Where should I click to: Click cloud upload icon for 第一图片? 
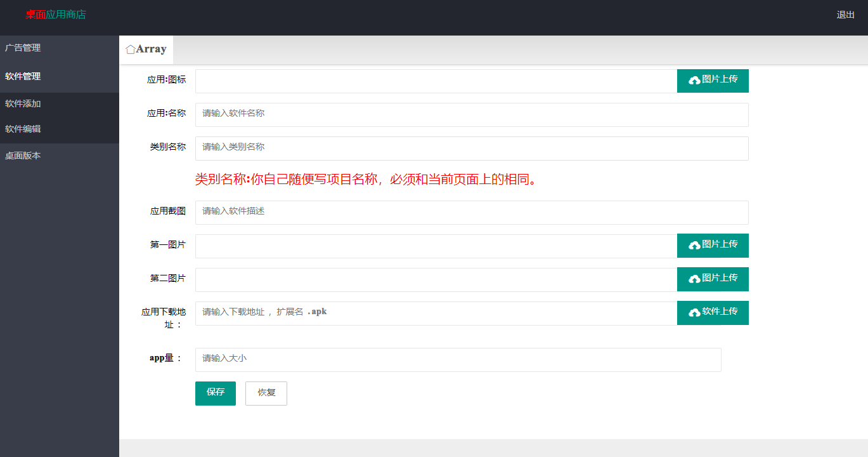click(694, 245)
